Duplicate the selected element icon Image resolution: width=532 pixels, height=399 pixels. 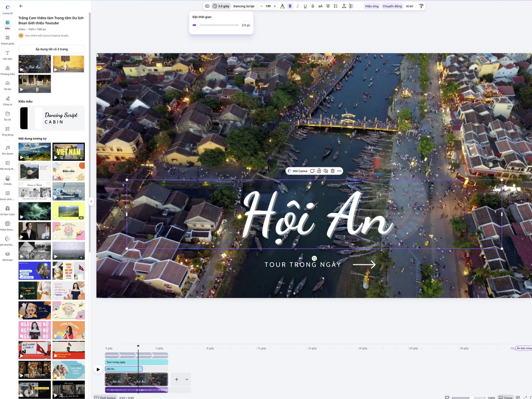coord(326,171)
